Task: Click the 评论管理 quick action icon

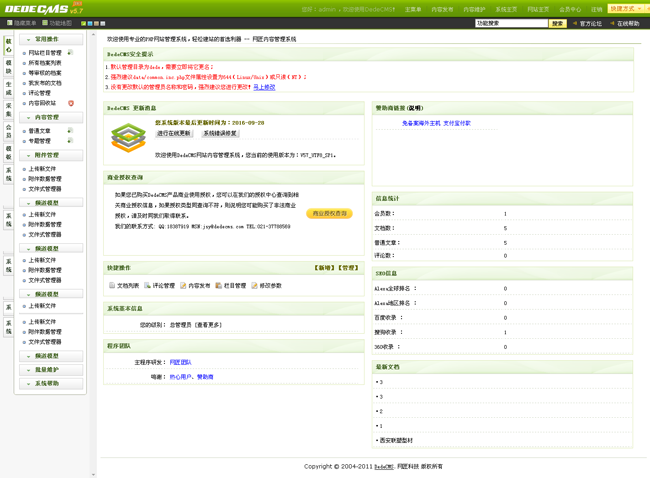Action: [x=147, y=285]
